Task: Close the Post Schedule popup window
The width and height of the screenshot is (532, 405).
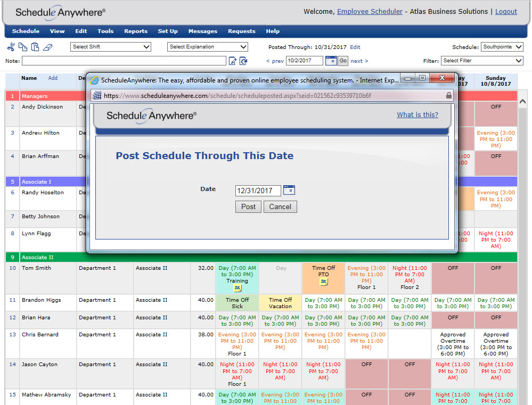Action: tap(442, 78)
